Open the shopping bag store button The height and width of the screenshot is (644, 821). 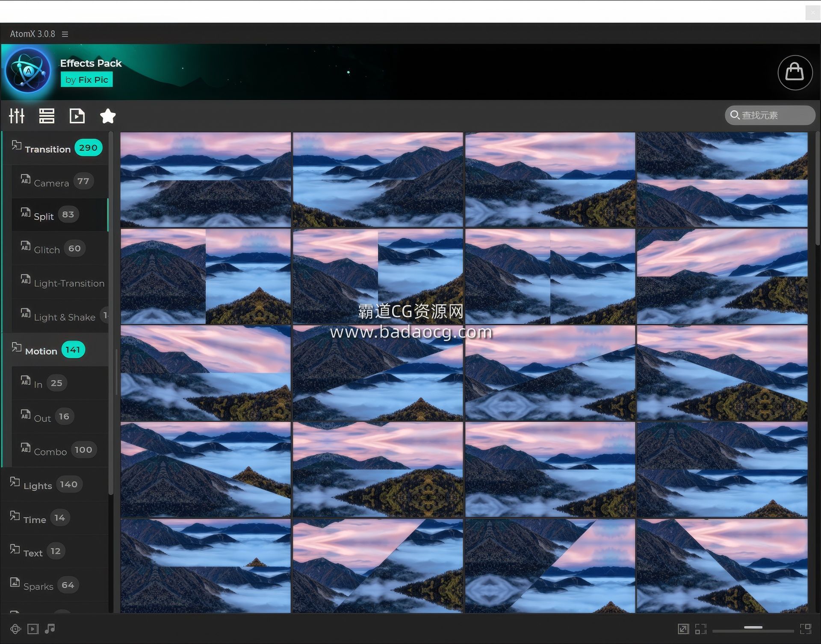click(x=795, y=73)
